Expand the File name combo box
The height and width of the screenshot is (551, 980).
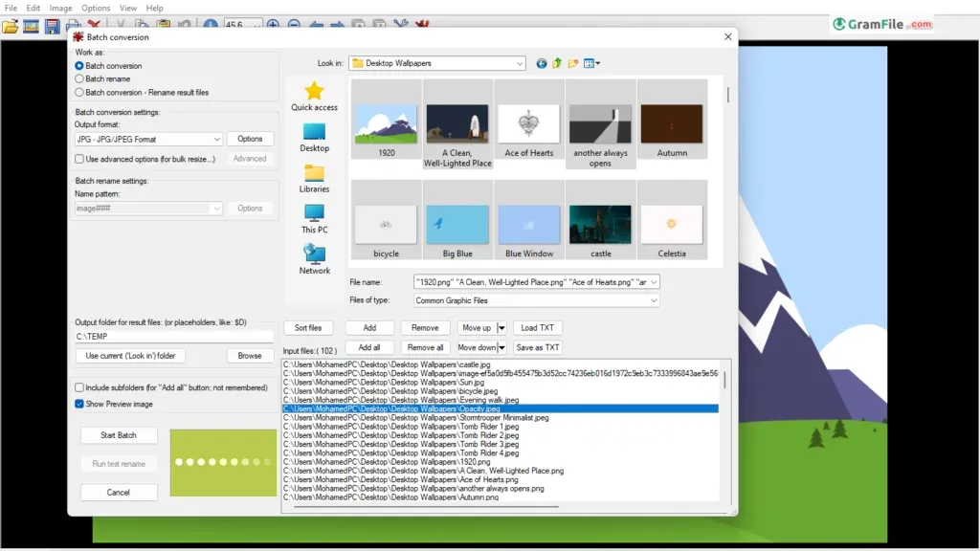coord(654,282)
